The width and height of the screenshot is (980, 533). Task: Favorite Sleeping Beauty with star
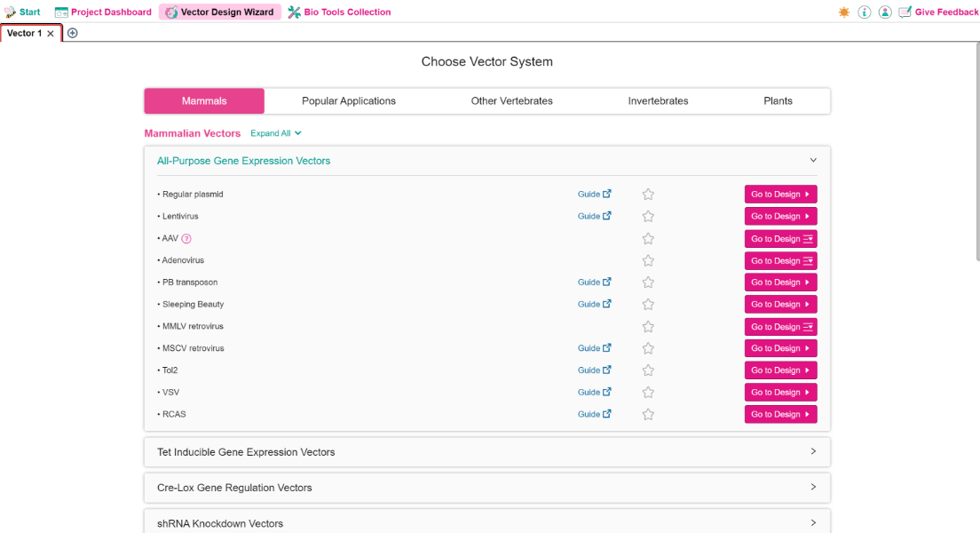(x=648, y=304)
